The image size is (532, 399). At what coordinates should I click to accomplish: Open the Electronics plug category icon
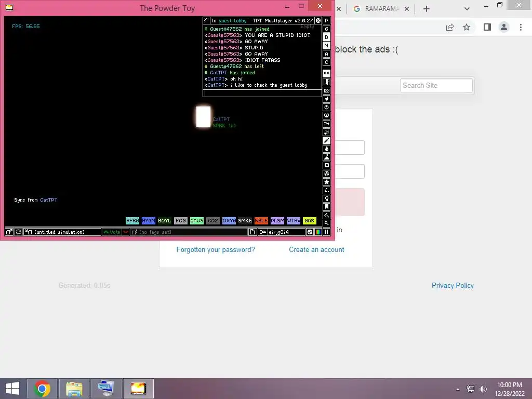326,99
